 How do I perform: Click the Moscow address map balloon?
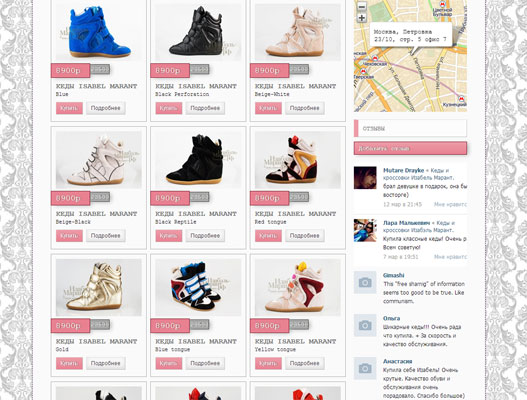(x=411, y=35)
